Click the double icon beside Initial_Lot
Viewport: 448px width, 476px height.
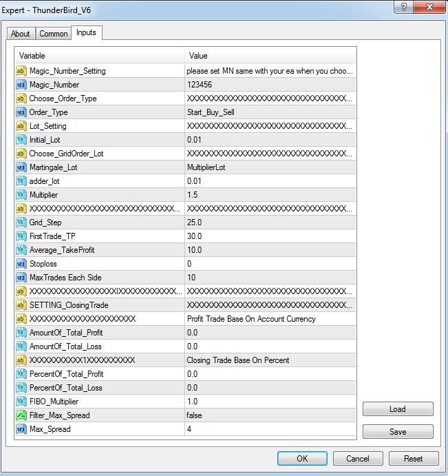(21, 140)
